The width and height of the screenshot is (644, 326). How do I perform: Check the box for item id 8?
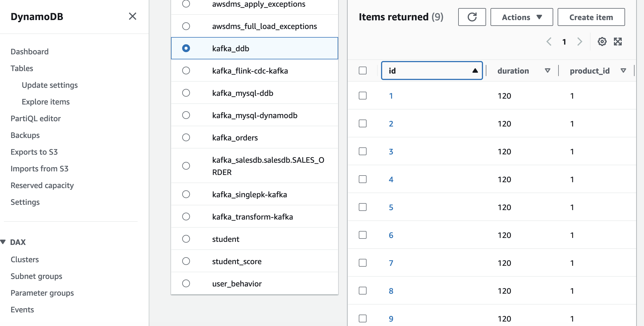363,291
